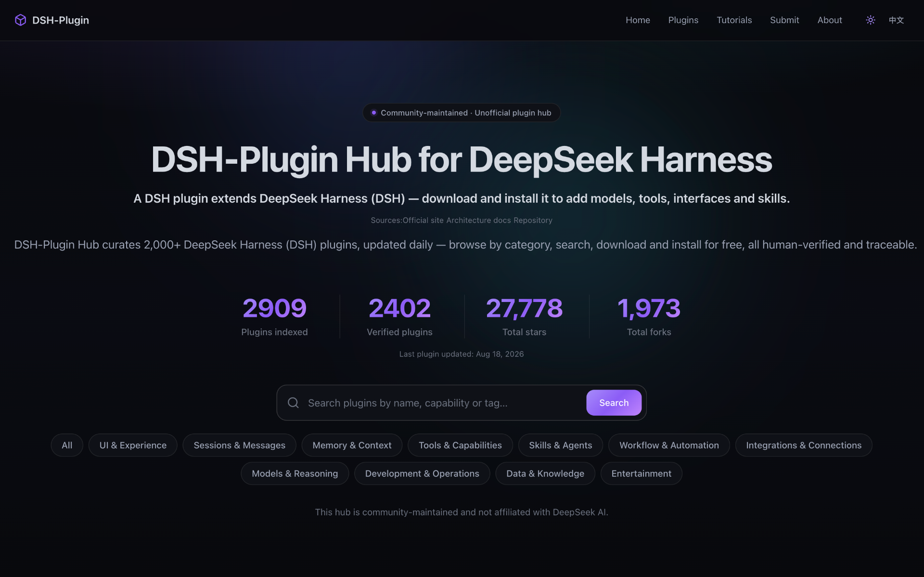Image resolution: width=924 pixels, height=577 pixels.
Task: Click the Community-maintained unofficial hub badge
Action: pyautogui.click(x=462, y=113)
